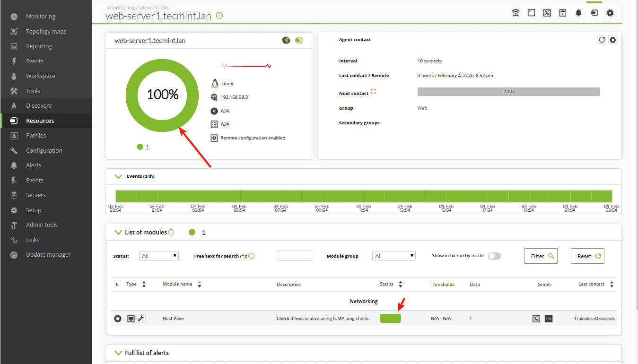The height and width of the screenshot is (364, 638).
Task: Open the 101 raw data icon for Host Alive
Action: [x=549, y=319]
